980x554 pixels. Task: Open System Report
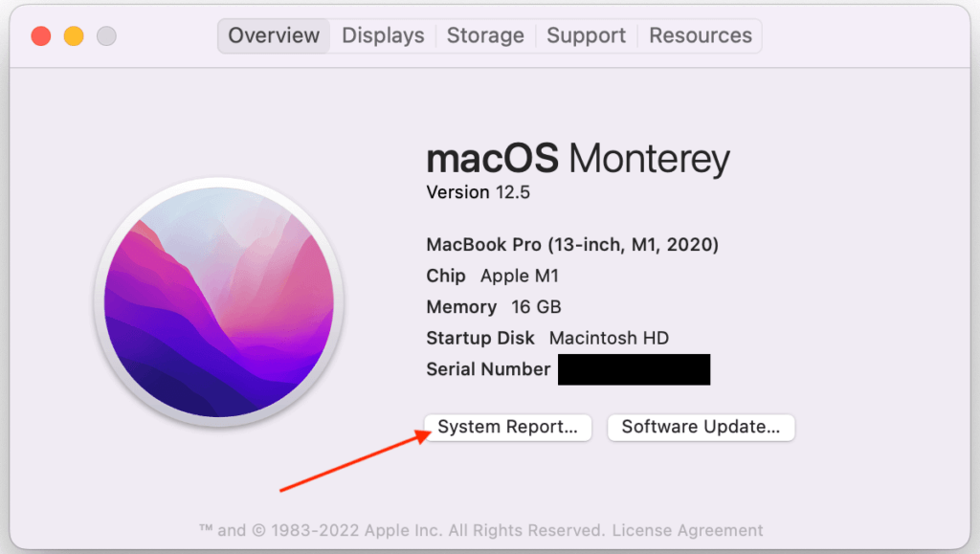point(507,428)
